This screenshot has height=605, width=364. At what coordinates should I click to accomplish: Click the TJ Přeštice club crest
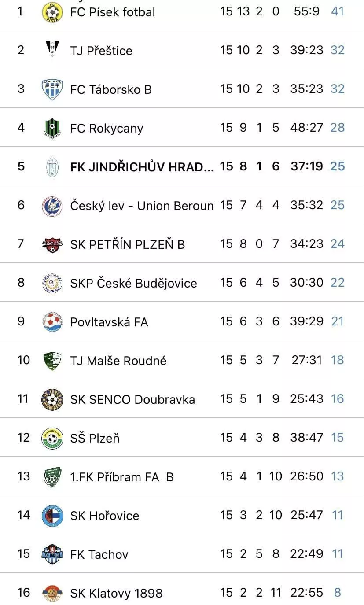tap(52, 50)
